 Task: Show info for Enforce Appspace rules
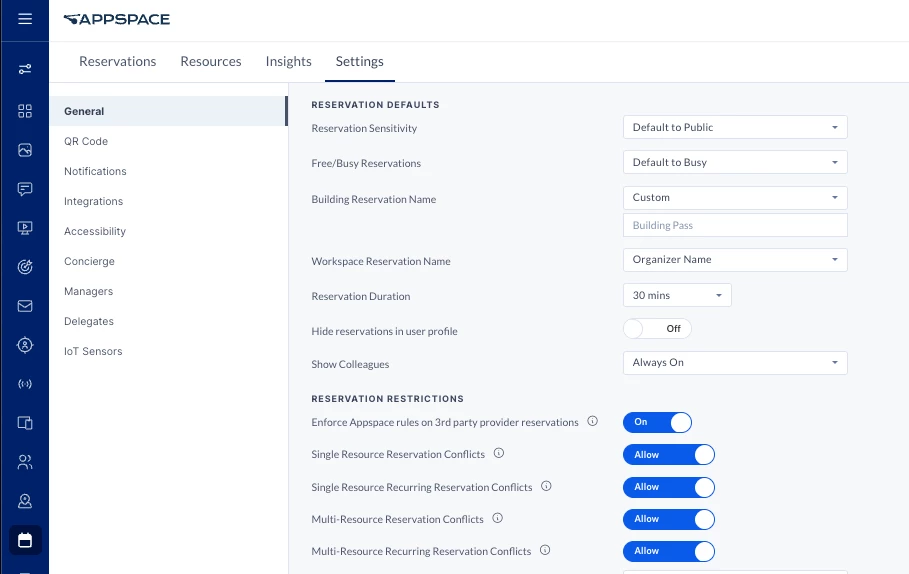592,422
